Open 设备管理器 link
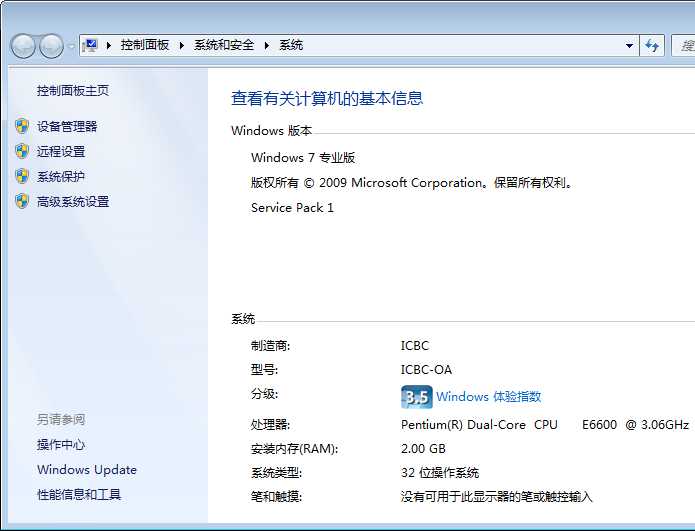The height and width of the screenshot is (531, 695). point(67,126)
